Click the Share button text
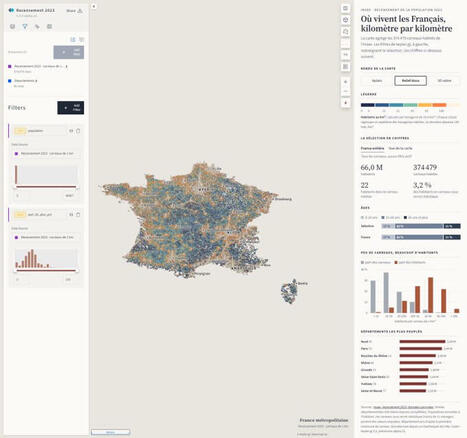Viewport: 467px width, 438px height. (x=71, y=11)
